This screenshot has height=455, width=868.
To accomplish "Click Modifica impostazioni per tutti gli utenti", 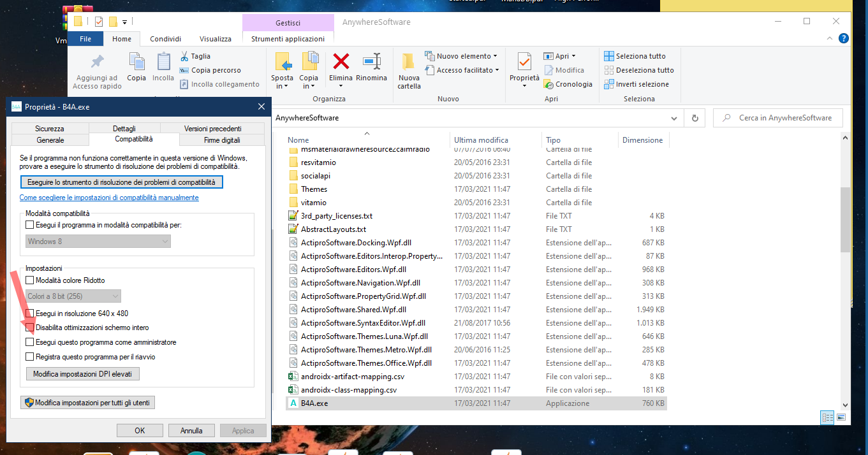I will pyautogui.click(x=88, y=403).
